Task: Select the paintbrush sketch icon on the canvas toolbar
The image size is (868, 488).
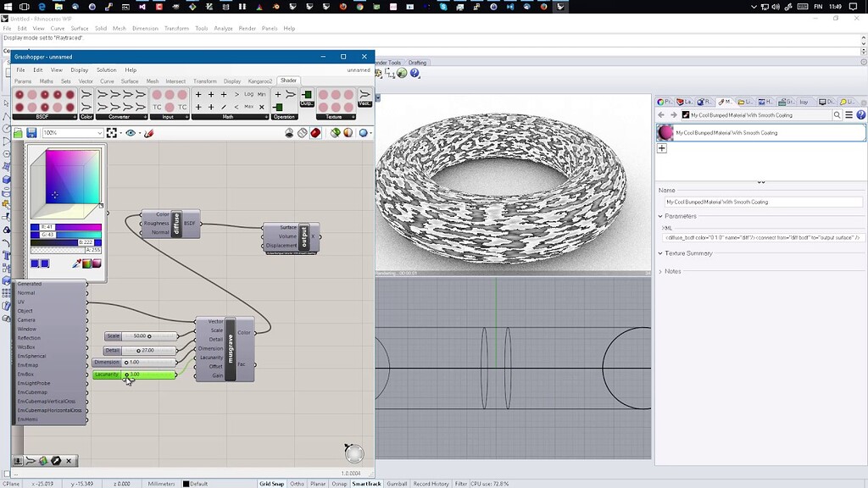Action: pos(148,133)
